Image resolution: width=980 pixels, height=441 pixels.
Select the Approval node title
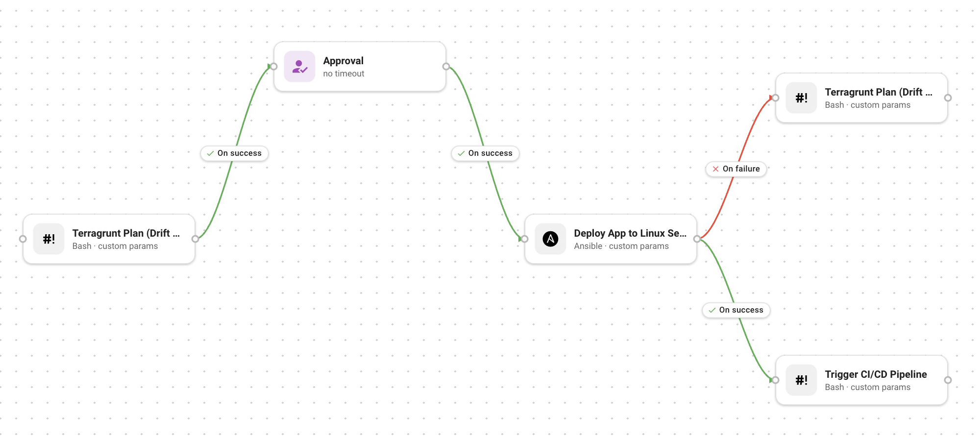[343, 61]
